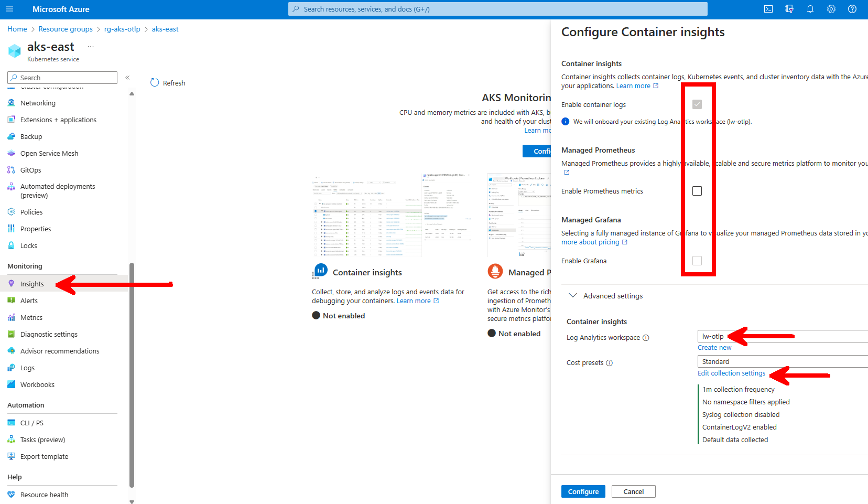Launch Cloud Shell from the top bar
The image size is (868, 504).
click(x=768, y=9)
